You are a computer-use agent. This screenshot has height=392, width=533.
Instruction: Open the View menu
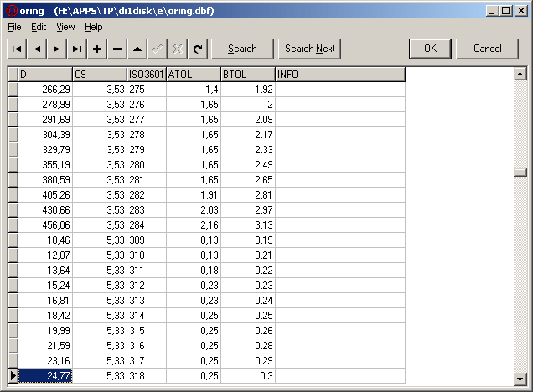tap(65, 27)
